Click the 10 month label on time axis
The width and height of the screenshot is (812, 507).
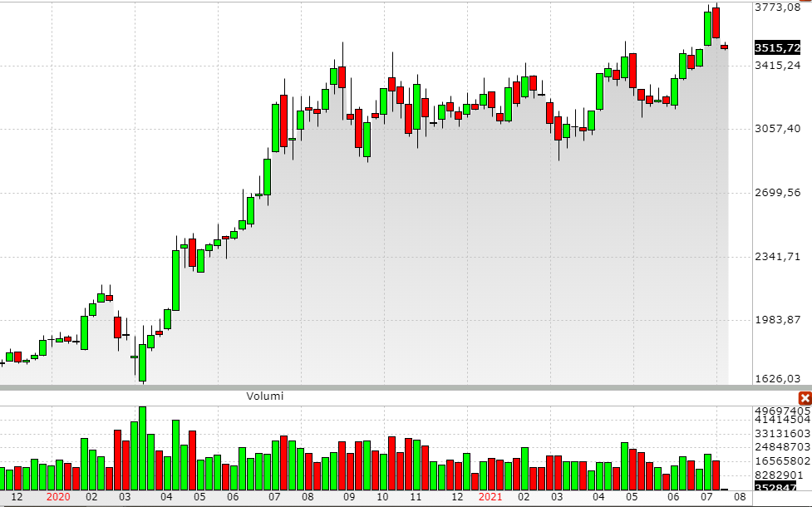point(382,497)
